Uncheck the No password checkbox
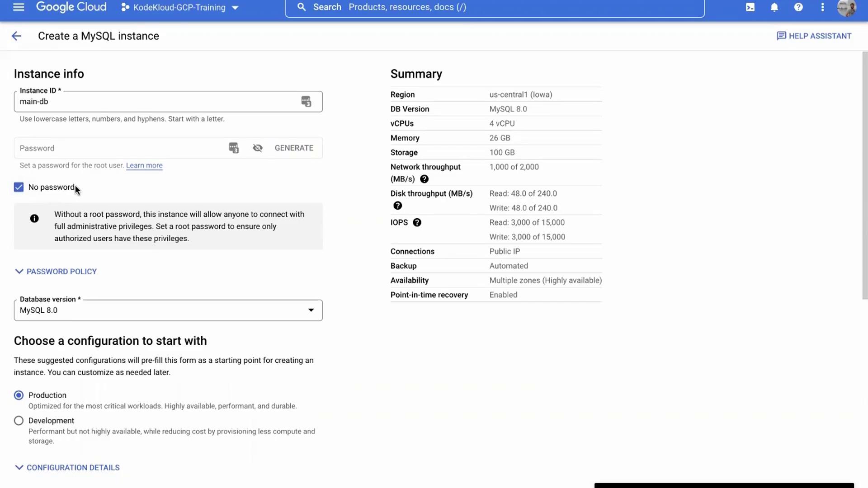 19,187
